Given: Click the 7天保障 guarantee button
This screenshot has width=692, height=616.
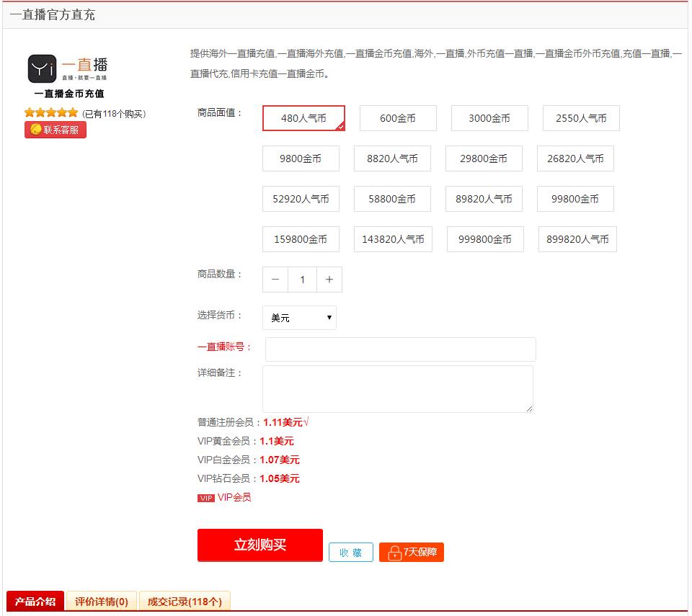Looking at the screenshot, I should point(412,552).
